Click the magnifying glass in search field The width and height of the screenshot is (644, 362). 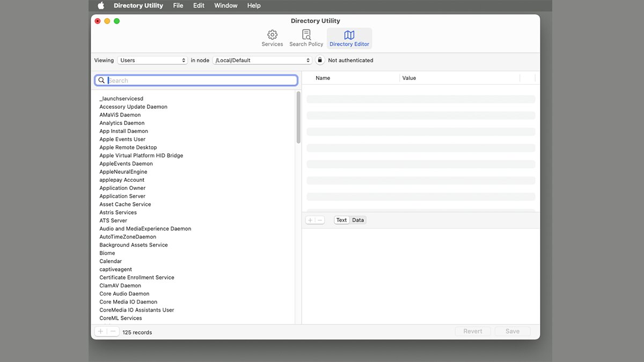coord(101,80)
